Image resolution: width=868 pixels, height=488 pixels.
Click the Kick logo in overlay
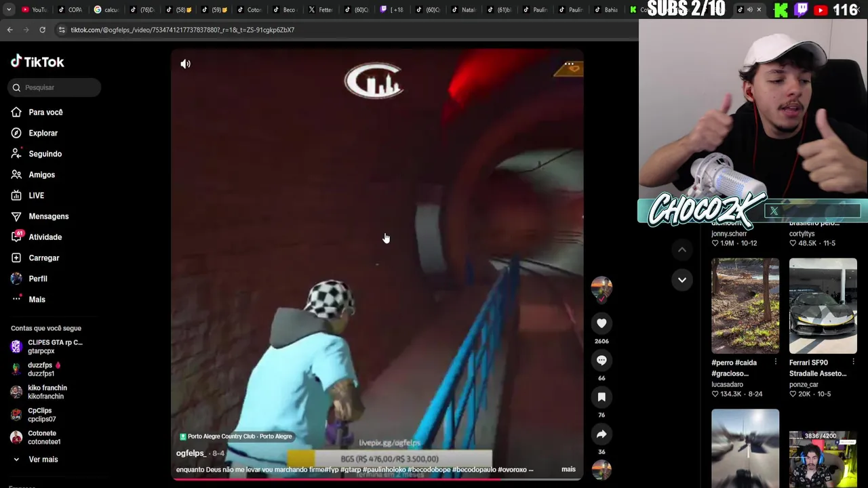pos(781,9)
